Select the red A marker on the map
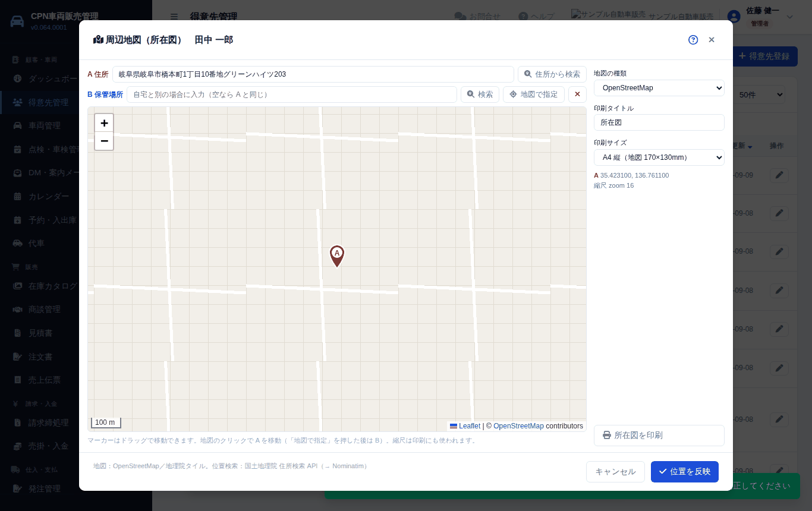812x511 pixels. coord(337,256)
